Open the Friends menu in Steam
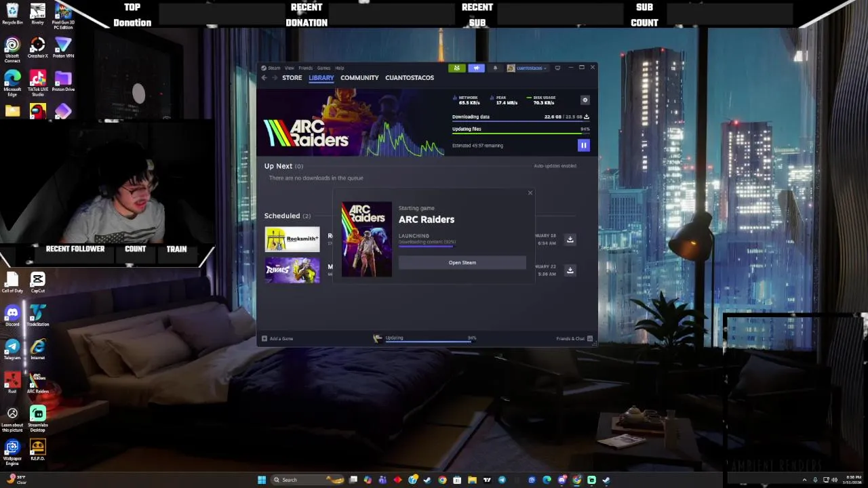This screenshot has height=488, width=868. pos(306,68)
